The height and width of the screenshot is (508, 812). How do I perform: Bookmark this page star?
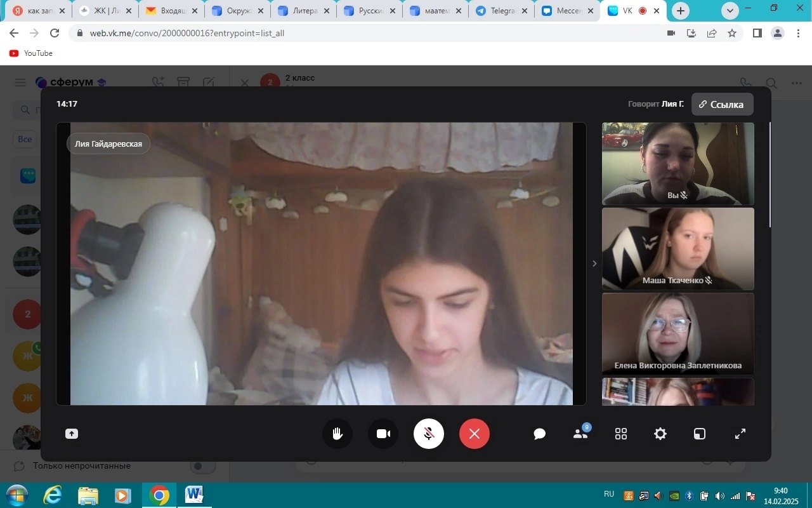coord(732,33)
